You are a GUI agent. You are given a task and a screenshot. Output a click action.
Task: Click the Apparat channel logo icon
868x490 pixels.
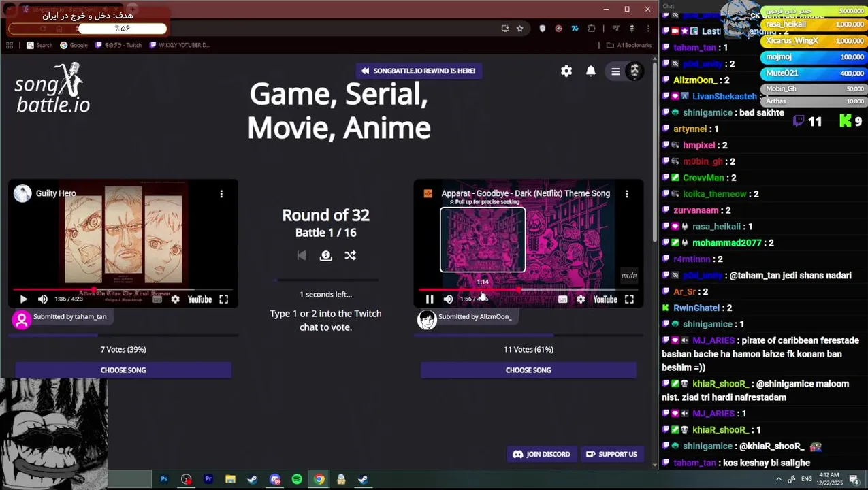coord(428,193)
